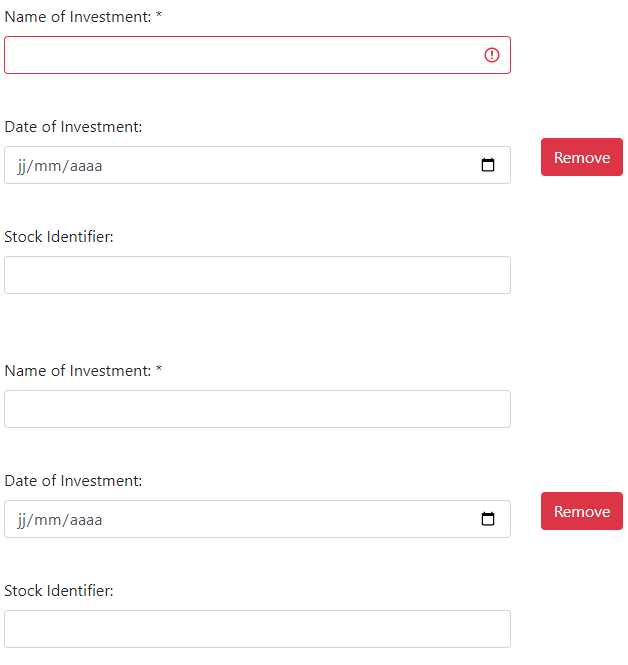Click the first 'Stock Identifier:' label
Viewport: 628px width, 665px height.
tap(59, 237)
